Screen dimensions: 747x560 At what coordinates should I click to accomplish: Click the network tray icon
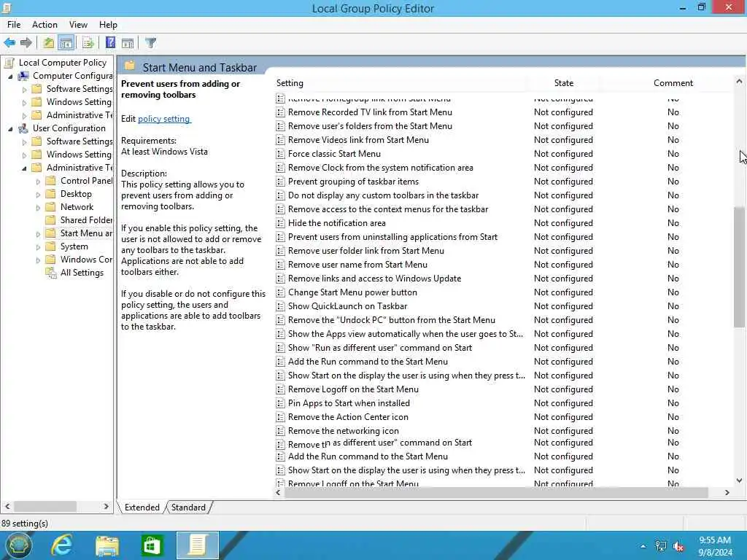(660, 546)
